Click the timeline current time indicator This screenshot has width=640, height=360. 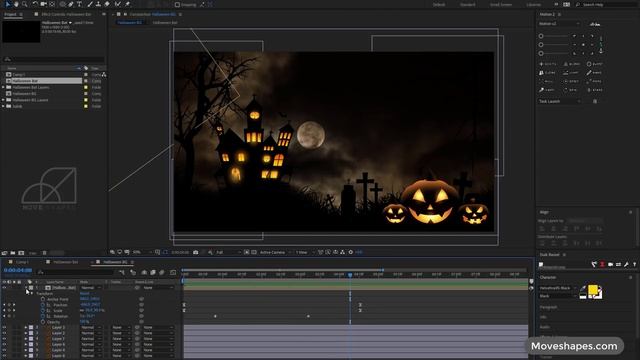pyautogui.click(x=350, y=275)
